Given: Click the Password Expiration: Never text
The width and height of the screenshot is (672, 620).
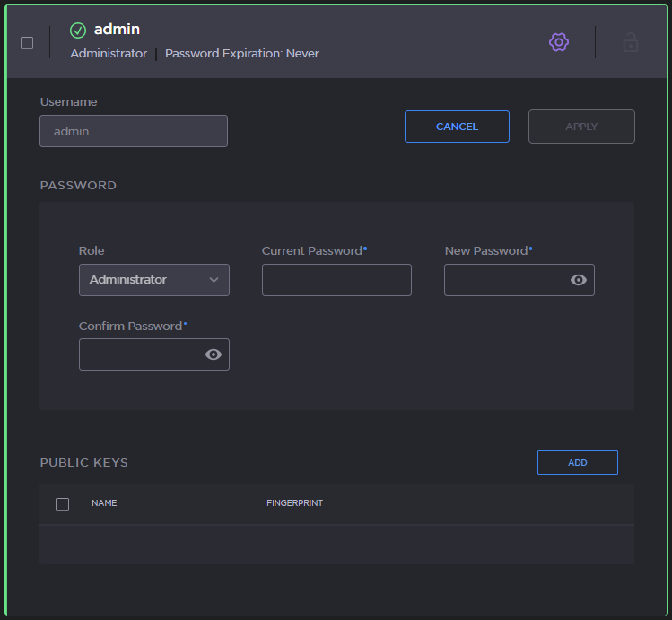Looking at the screenshot, I should tap(241, 54).
